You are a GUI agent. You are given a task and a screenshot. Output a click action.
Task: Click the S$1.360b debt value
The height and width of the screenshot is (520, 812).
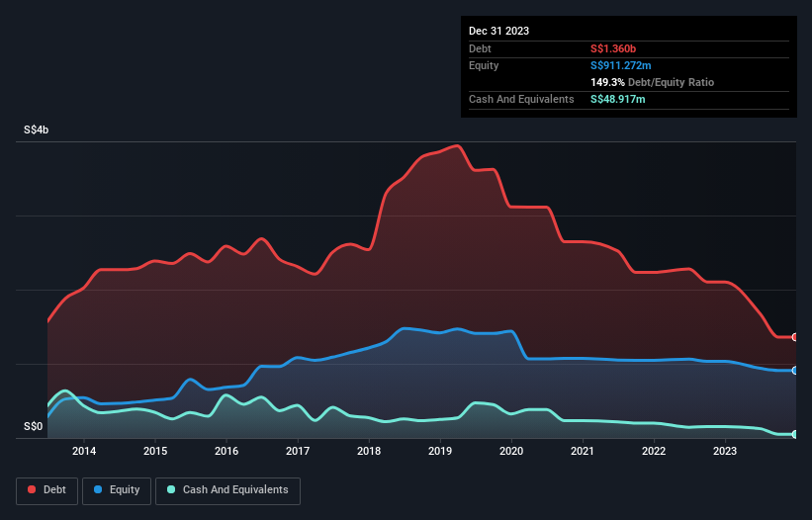coord(613,48)
